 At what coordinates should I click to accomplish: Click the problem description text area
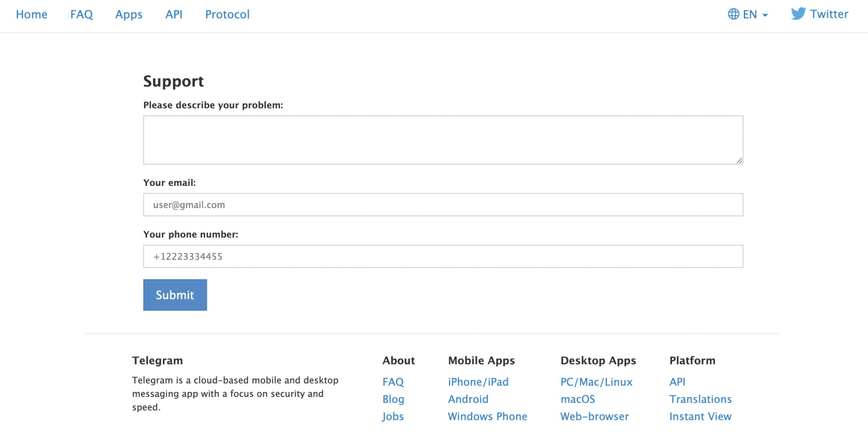click(x=443, y=140)
